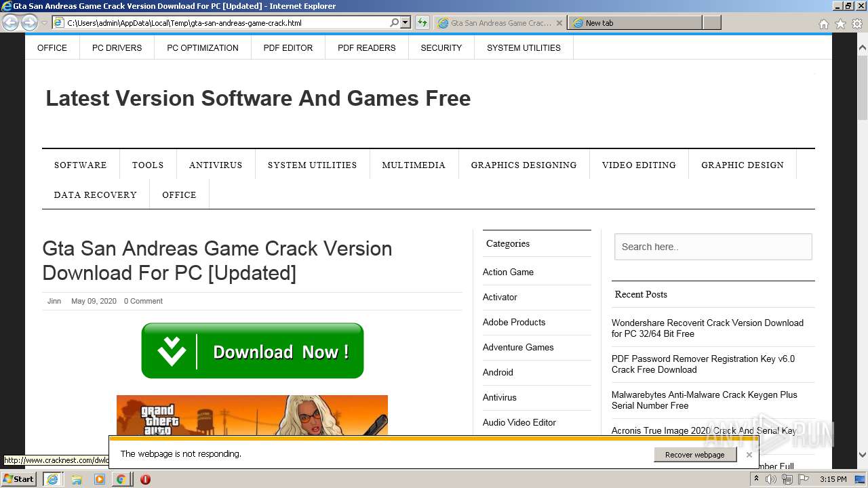Open the file explorer folder taskbar icon
The width and height of the screenshot is (868, 488).
pos(77,479)
